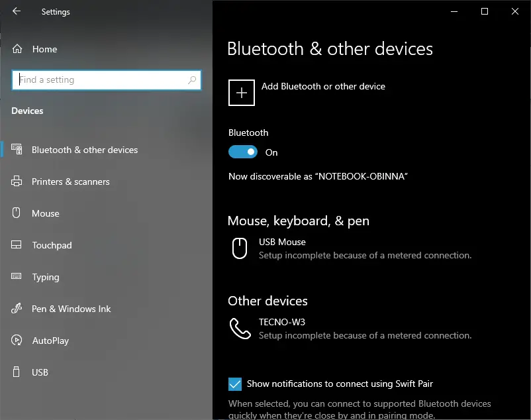Click the Show notifications Swift Pair label
The height and width of the screenshot is (420, 531).
click(x=340, y=384)
